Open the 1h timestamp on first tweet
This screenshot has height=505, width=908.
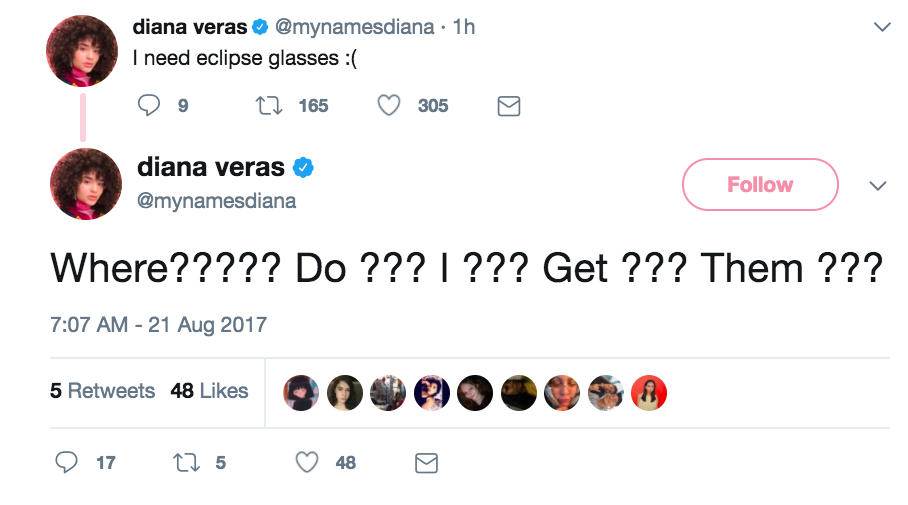(x=464, y=27)
